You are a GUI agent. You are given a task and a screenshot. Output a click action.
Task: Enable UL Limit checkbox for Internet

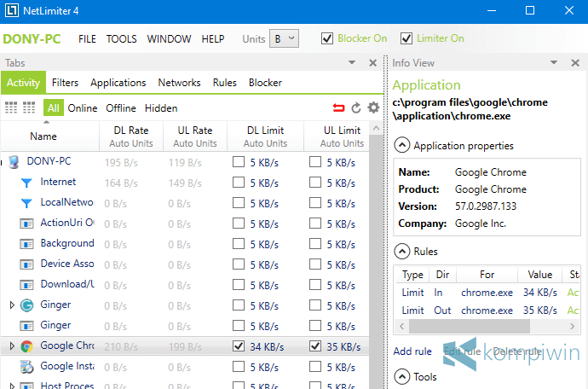[315, 182]
